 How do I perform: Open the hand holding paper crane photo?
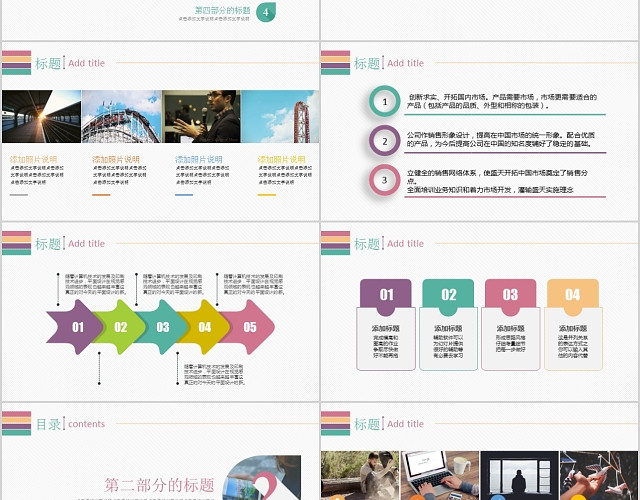[x=599, y=476]
